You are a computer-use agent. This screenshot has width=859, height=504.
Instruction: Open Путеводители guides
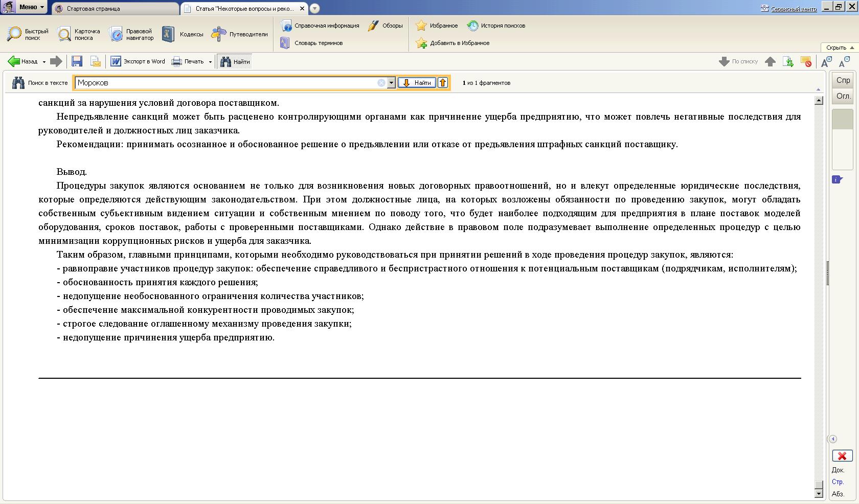(239, 34)
